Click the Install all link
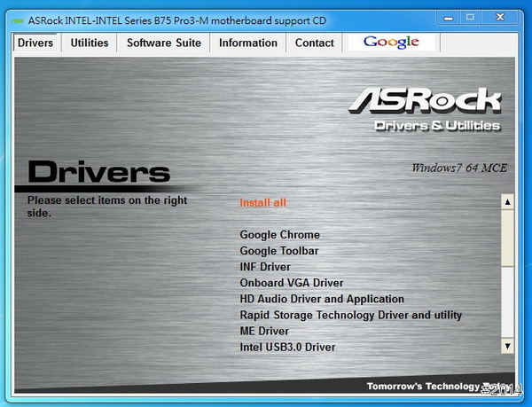 263,203
